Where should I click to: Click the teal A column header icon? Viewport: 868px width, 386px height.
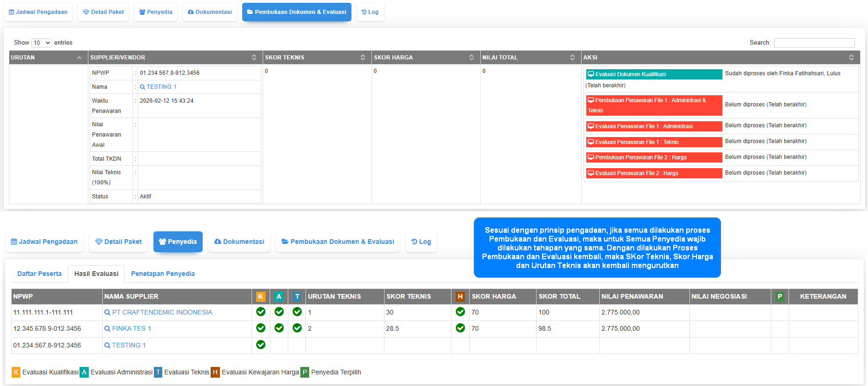click(278, 296)
